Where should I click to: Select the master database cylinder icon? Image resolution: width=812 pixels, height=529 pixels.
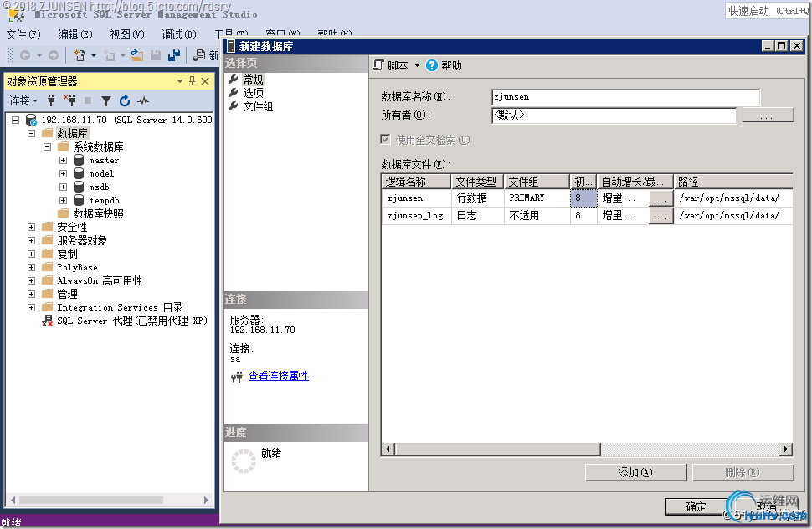79,160
